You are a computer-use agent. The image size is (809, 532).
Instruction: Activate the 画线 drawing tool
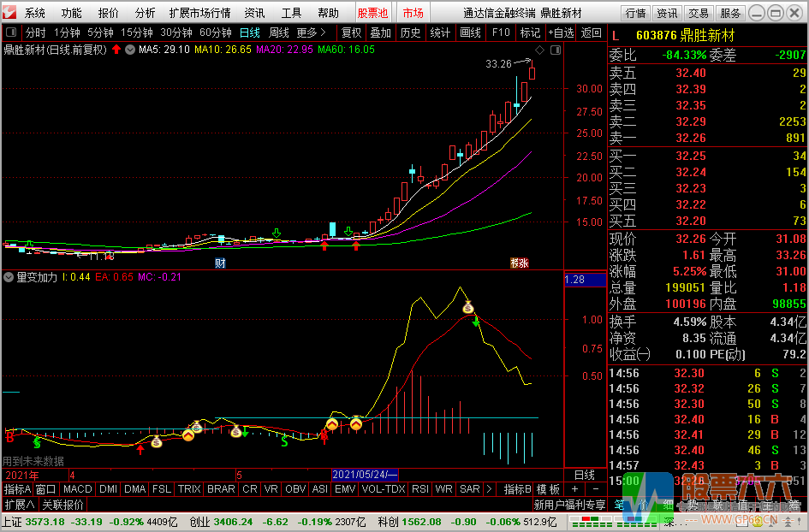(x=470, y=33)
